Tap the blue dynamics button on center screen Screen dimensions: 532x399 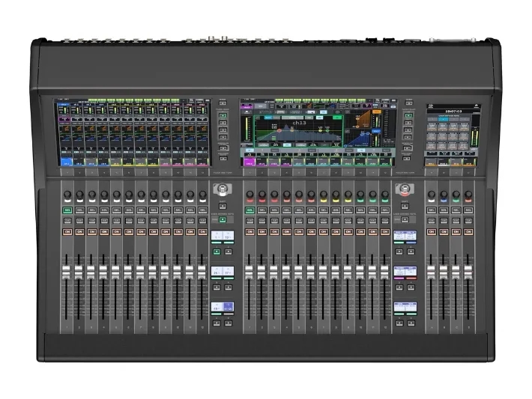(x=376, y=131)
